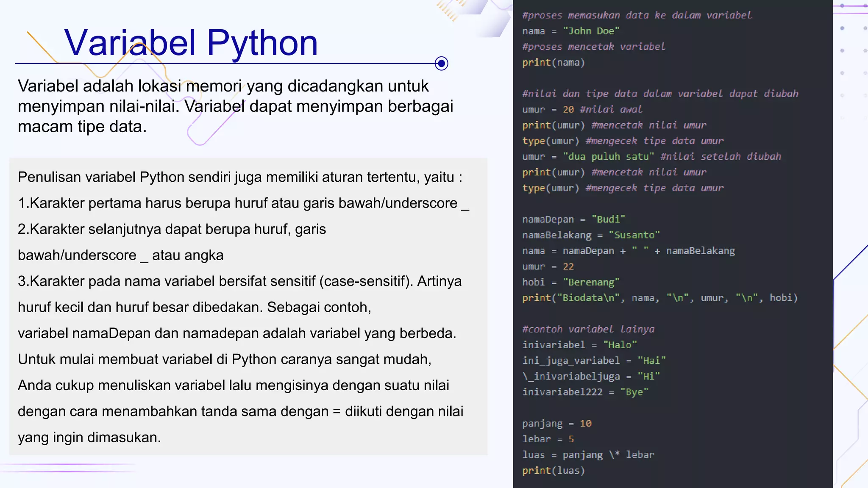This screenshot has width=868, height=488.
Task: Click the code line nama = "John Doe"
Action: click(x=571, y=31)
